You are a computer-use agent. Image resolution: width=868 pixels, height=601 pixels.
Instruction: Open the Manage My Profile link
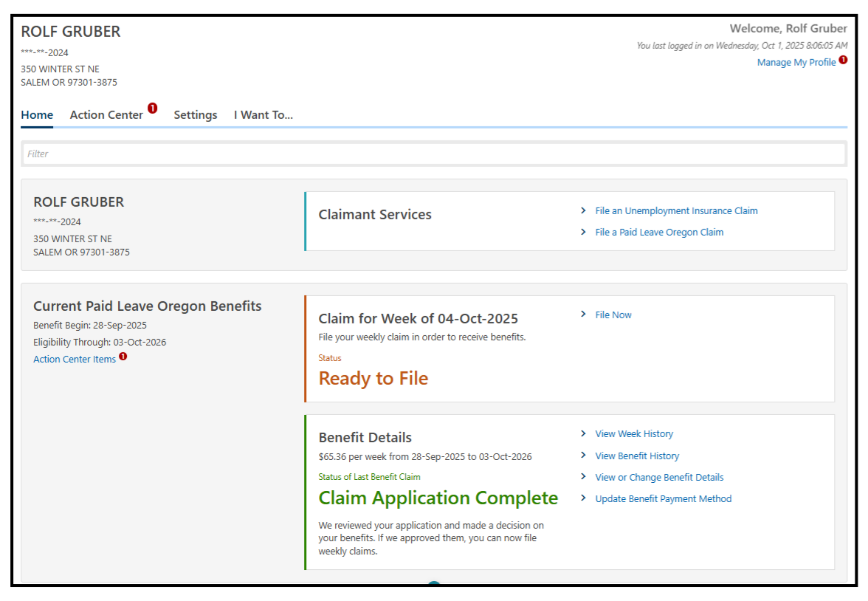[796, 63]
